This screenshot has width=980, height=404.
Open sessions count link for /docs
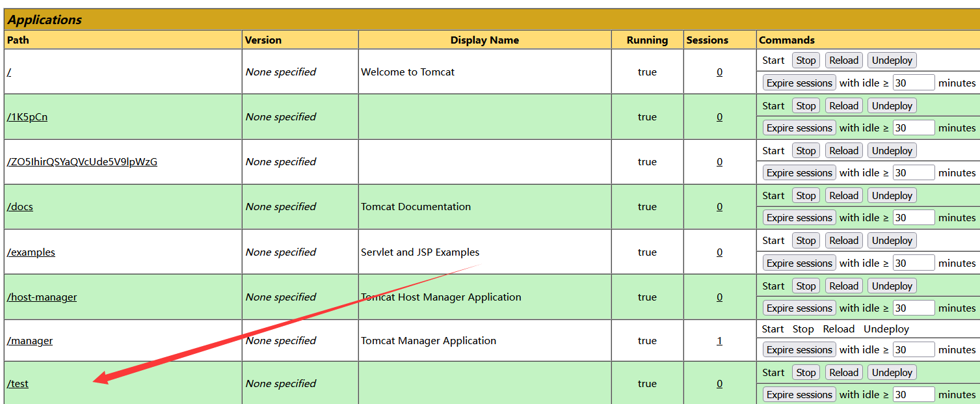click(x=719, y=207)
